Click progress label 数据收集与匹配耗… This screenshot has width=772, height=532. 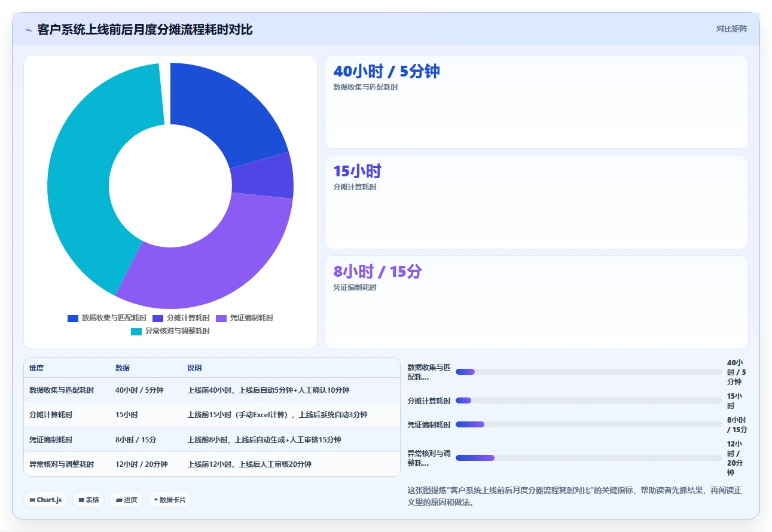click(x=429, y=372)
